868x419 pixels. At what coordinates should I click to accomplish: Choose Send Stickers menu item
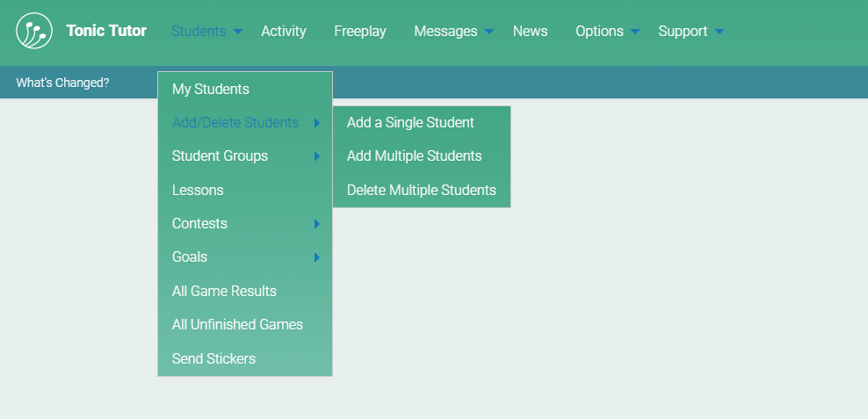(x=213, y=358)
